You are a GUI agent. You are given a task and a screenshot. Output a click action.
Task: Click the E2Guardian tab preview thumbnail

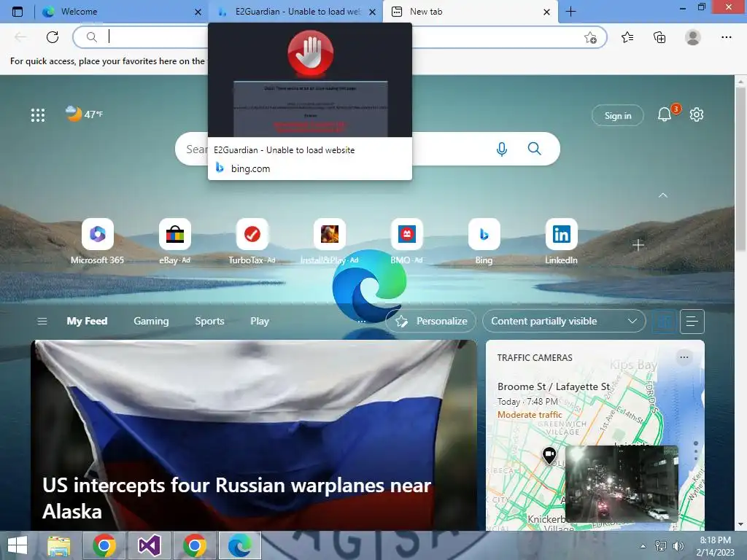(310, 80)
